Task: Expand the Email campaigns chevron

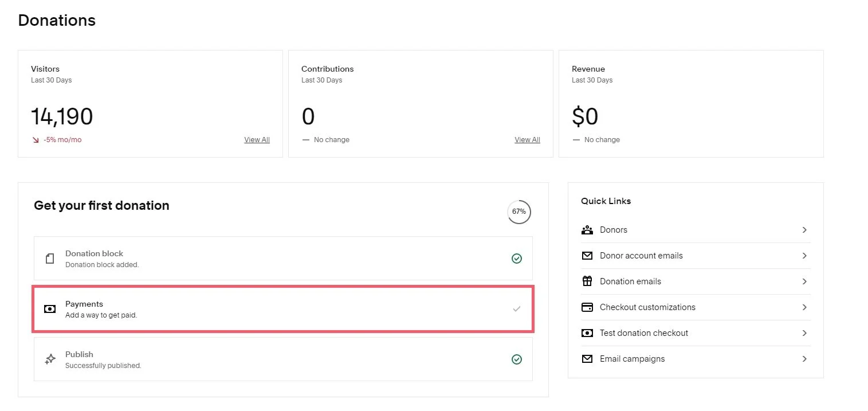Action: 805,358
